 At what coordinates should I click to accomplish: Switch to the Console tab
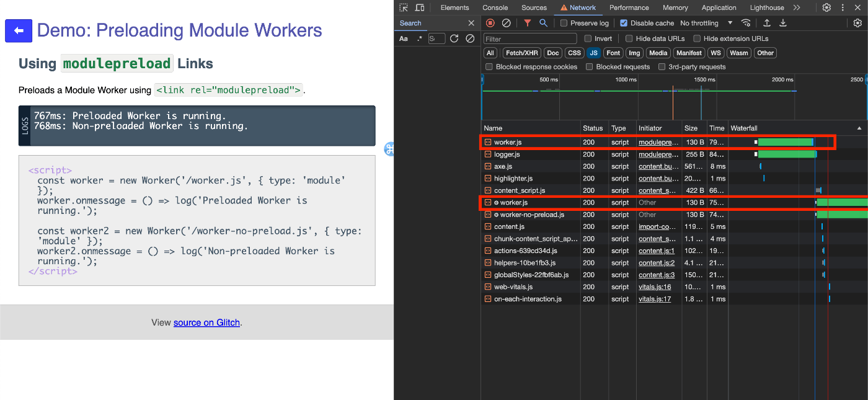coord(495,7)
